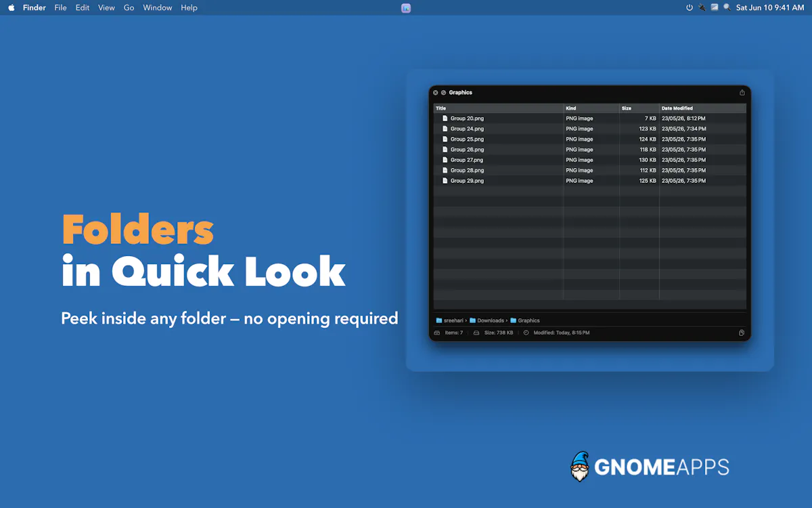
Task: Click the 124 KB size value
Action: click(648, 139)
